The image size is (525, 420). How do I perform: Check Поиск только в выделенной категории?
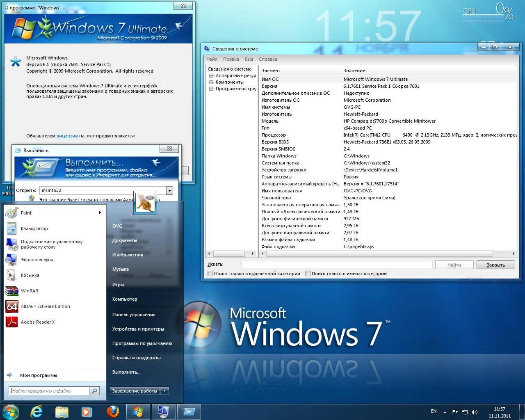pos(210,274)
